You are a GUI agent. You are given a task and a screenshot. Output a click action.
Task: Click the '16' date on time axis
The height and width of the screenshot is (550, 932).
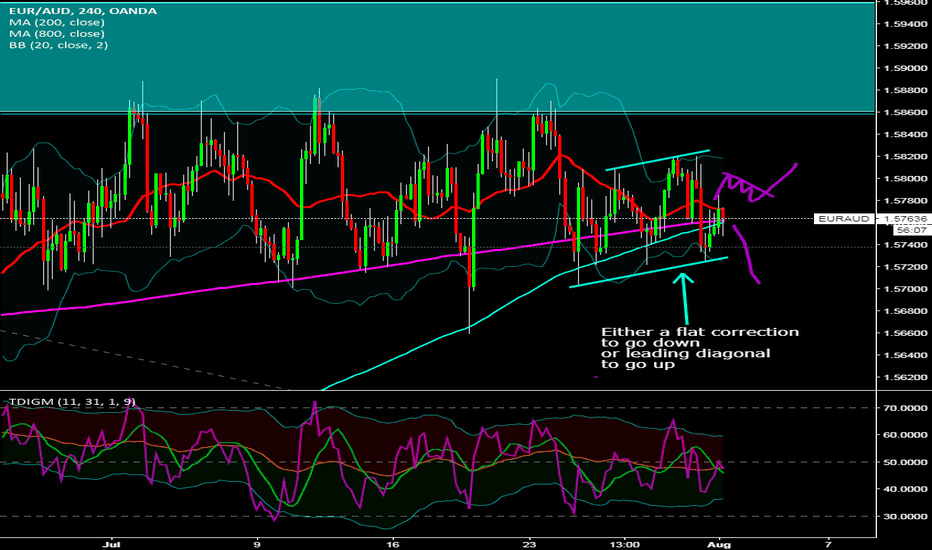pos(392,544)
